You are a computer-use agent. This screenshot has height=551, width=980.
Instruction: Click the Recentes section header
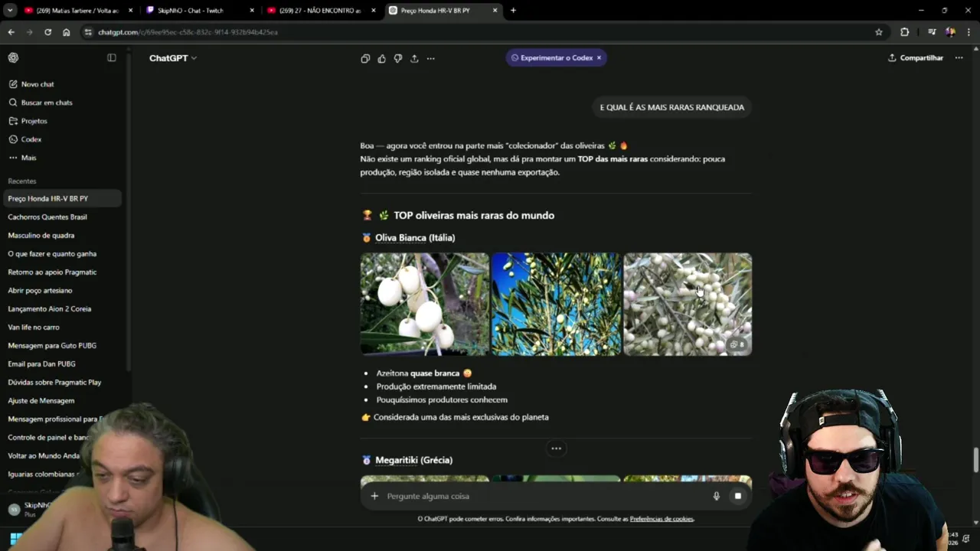pos(22,181)
